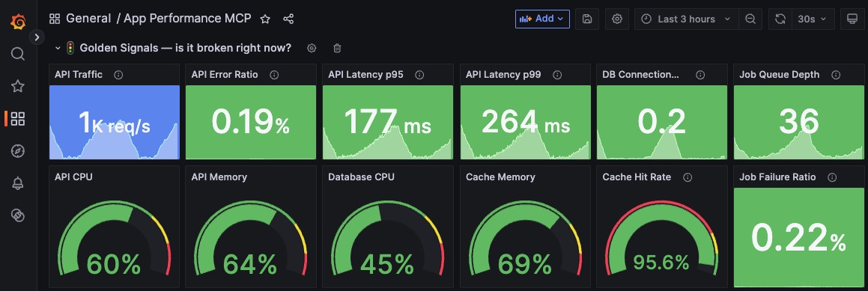Click the Database CPU panel title
The image size is (868, 291).
coord(361,177)
